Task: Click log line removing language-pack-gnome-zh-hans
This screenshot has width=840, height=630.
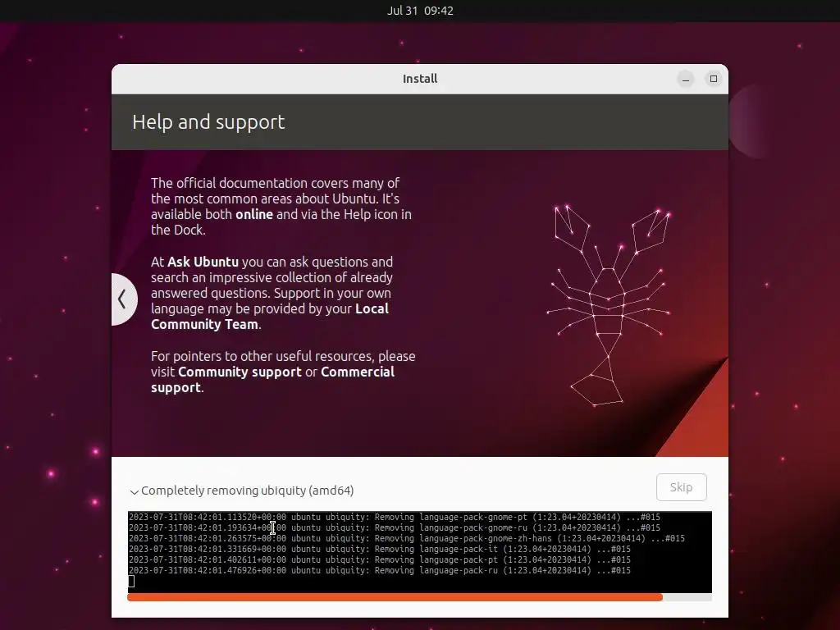Action: point(407,538)
